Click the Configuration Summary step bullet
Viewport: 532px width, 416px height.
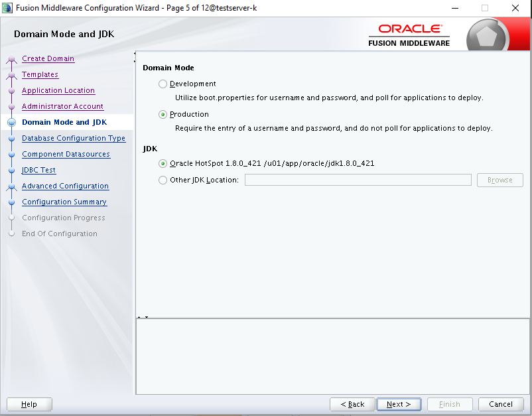[11, 202]
